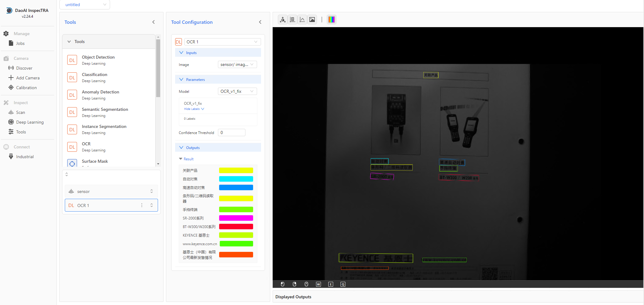Image resolution: width=644 pixels, height=305 pixels.
Task: Open the Discover camera page
Action: coord(24,68)
